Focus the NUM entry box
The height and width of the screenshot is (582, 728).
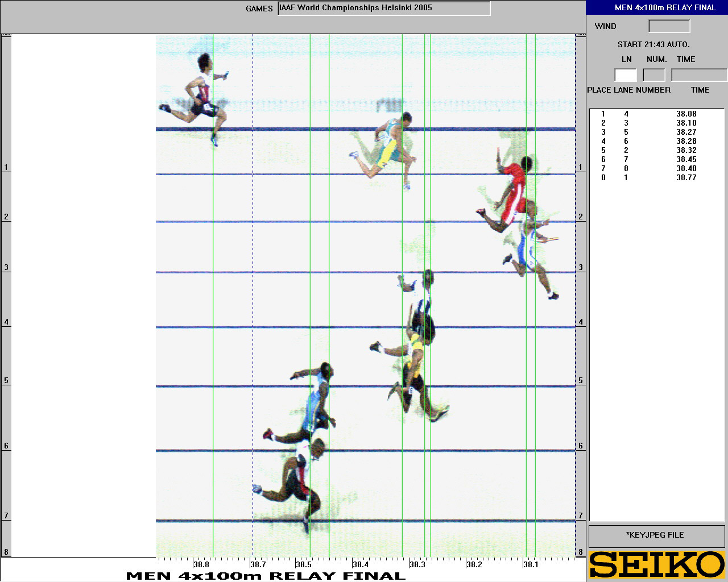[x=653, y=75]
